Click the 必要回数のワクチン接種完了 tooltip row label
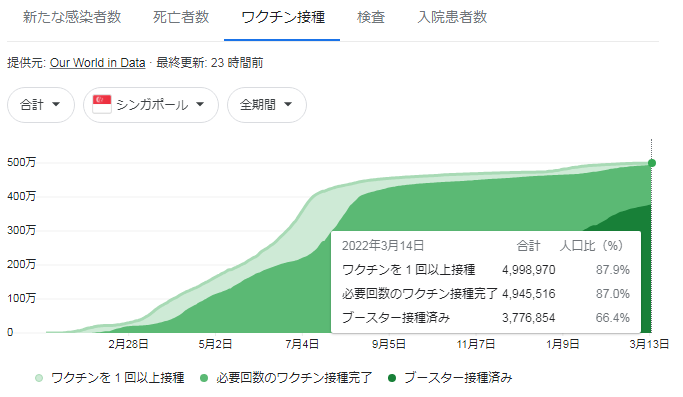Viewport: 683px width, 397px height. [419, 294]
